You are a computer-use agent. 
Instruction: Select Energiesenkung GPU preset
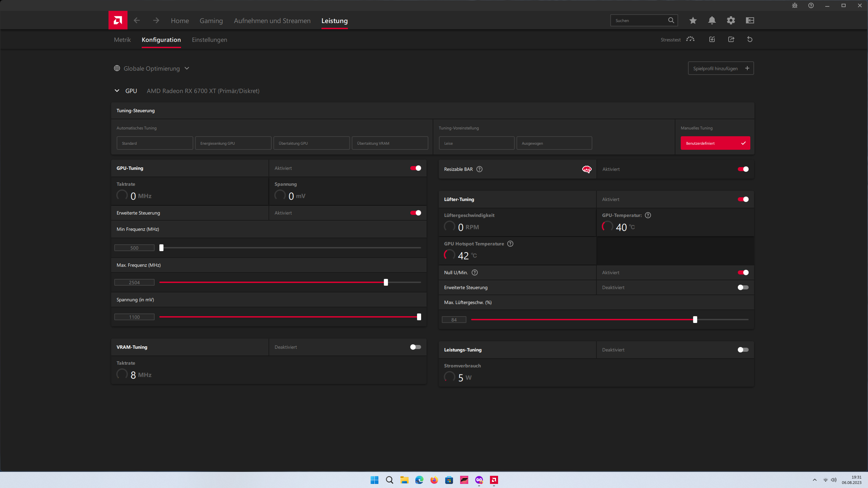tap(233, 143)
